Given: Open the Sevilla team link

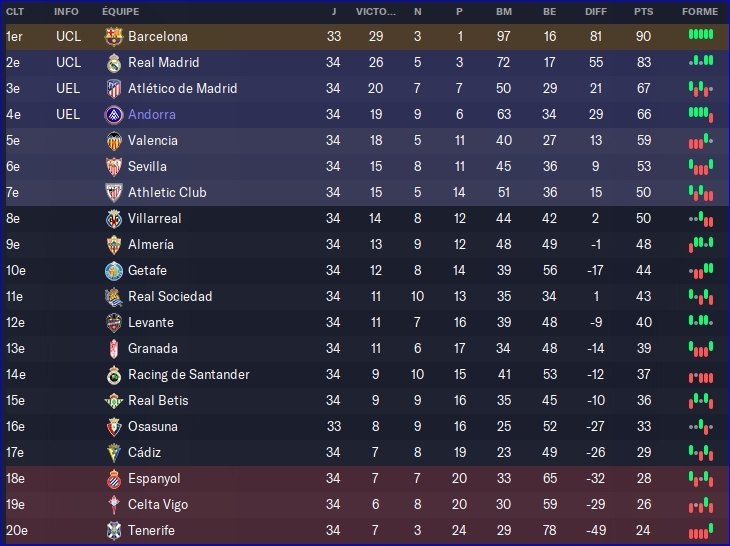Looking at the screenshot, I should 147,166.
